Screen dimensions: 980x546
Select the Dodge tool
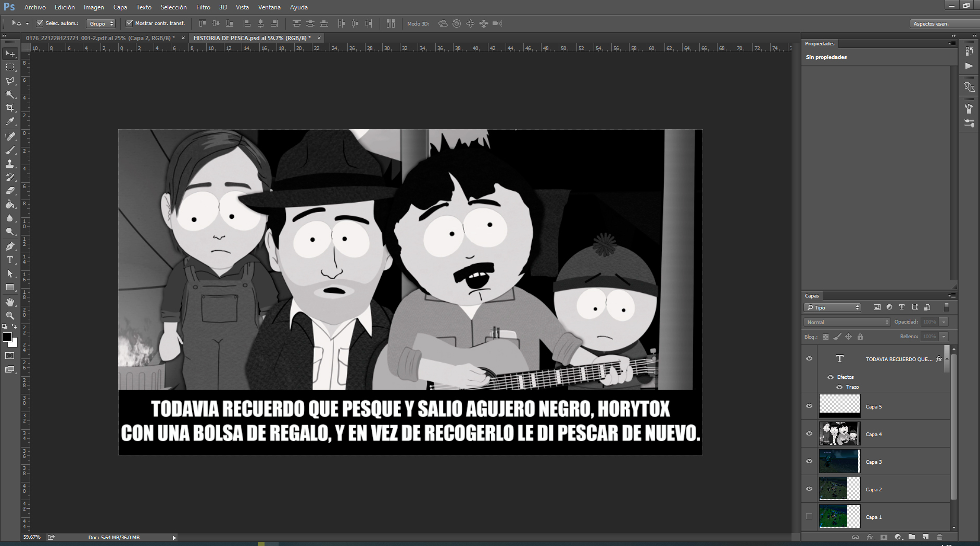pos(10,231)
